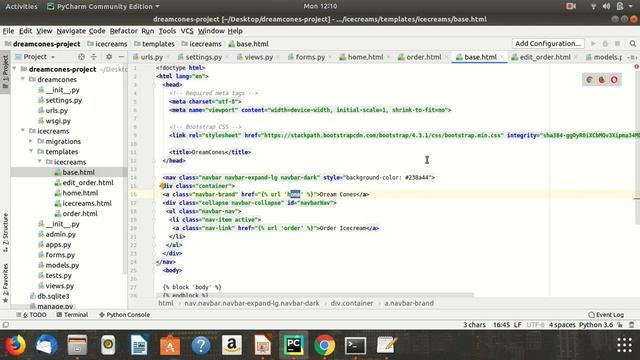Image resolution: width=640 pixels, height=360 pixels.
Task: Click the Debug bug icon in toolbar
Action: [x=605, y=44]
